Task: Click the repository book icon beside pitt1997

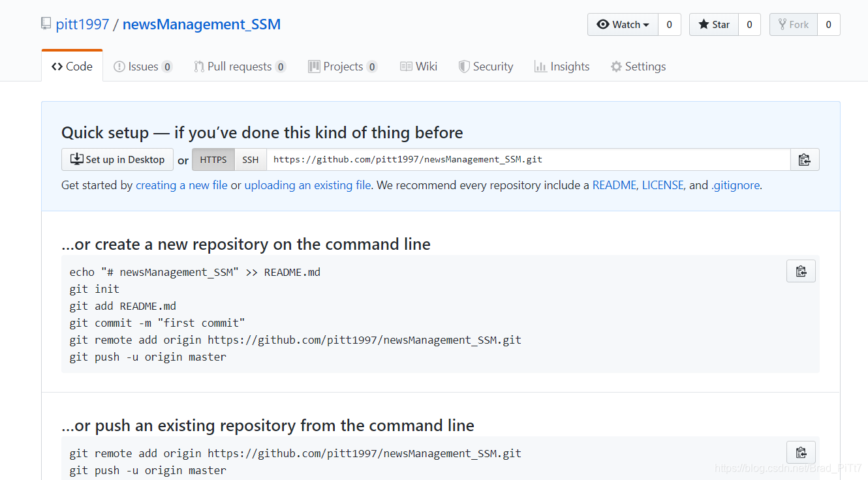Action: pyautogui.click(x=46, y=24)
